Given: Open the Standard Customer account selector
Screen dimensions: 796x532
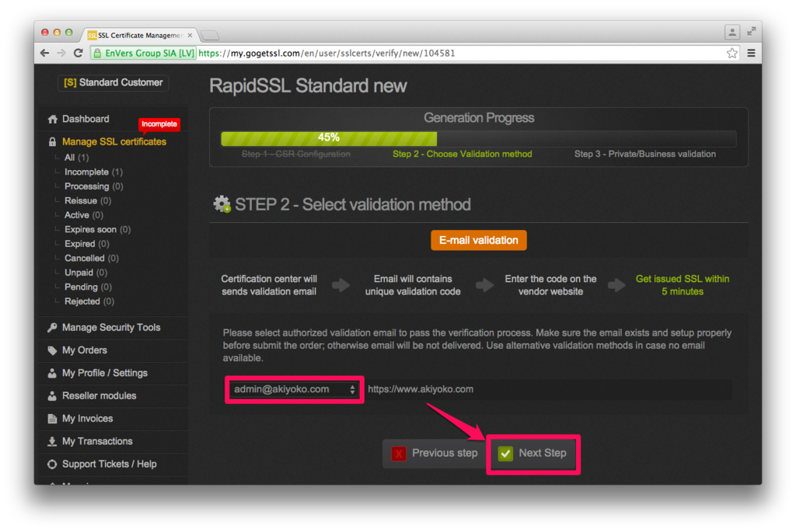Looking at the screenshot, I should 113,82.
